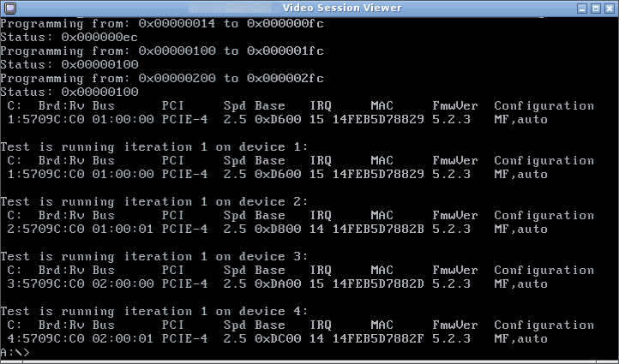The image size is (619, 364).
Task: Click the Status: 0x000000ec line
Action: [69, 38]
